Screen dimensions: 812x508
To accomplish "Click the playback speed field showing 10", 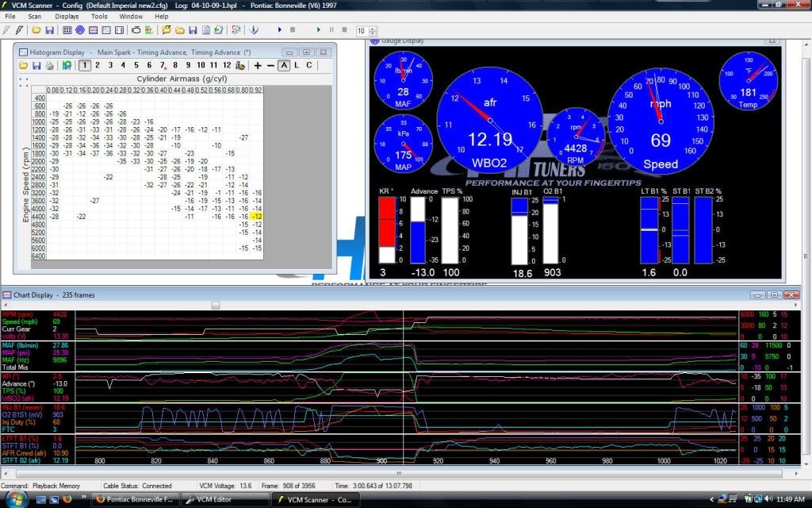I will (x=362, y=31).
